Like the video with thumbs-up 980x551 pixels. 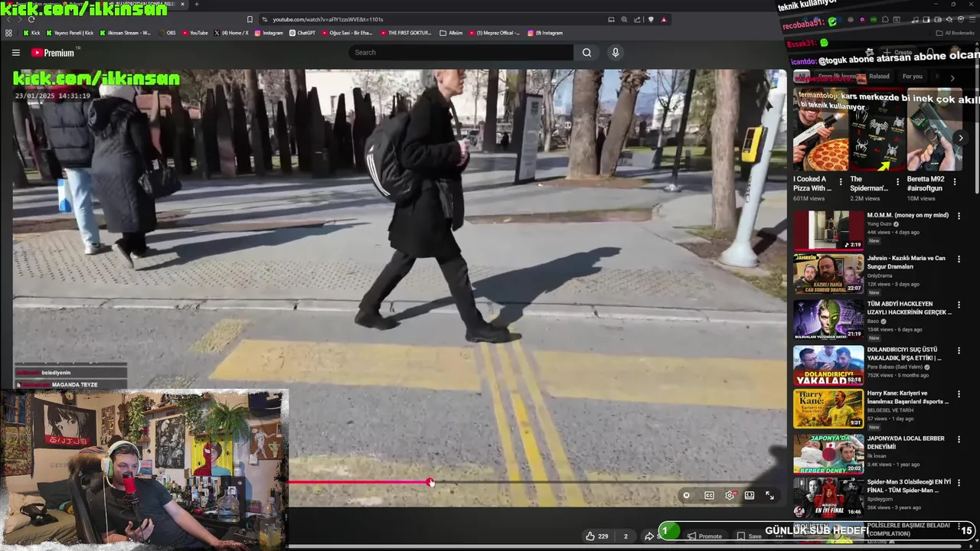(597, 536)
